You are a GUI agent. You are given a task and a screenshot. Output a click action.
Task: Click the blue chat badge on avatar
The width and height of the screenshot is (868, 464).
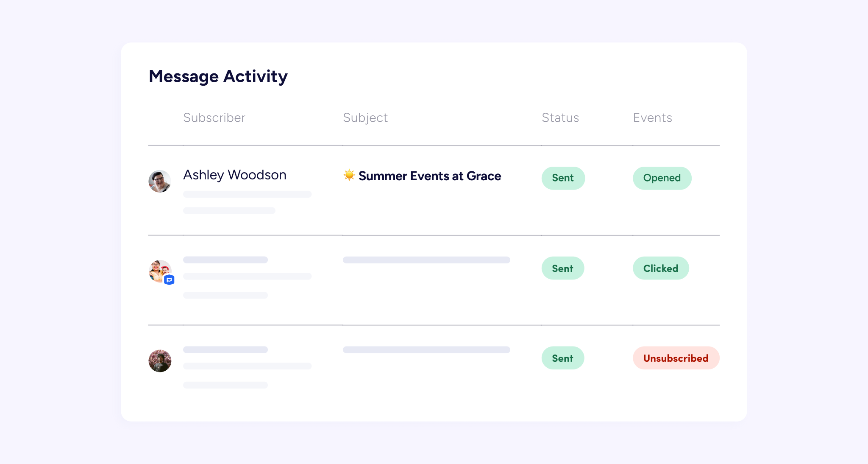click(x=169, y=280)
